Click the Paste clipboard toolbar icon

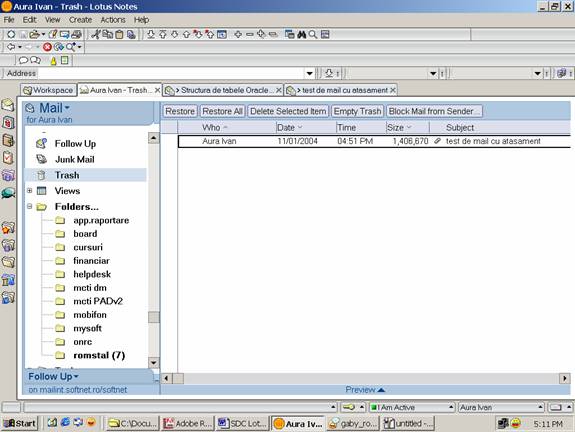pos(119,34)
